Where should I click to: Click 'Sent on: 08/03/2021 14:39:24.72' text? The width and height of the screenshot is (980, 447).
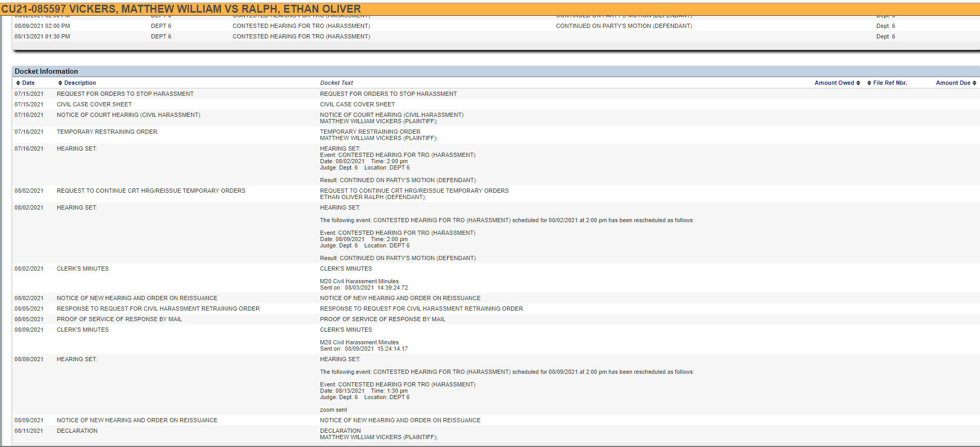[364, 287]
